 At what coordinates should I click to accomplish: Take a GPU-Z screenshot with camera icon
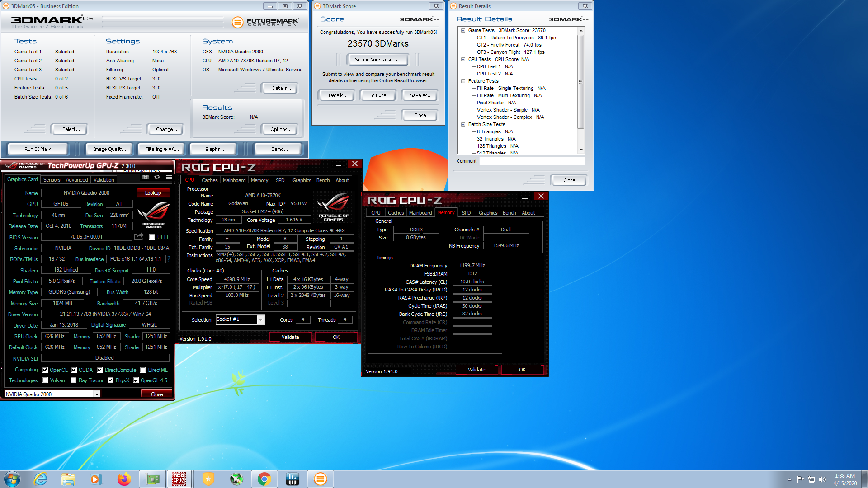point(146,178)
